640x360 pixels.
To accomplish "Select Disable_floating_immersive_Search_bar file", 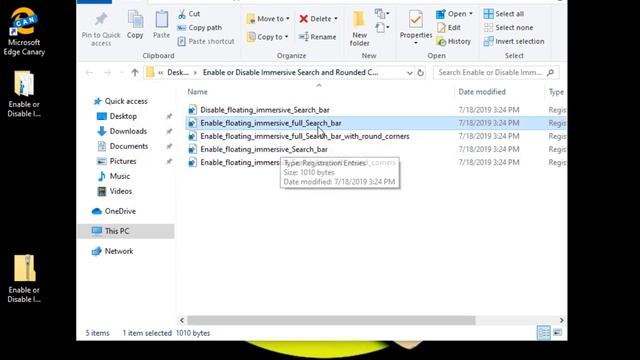I will coord(264,110).
